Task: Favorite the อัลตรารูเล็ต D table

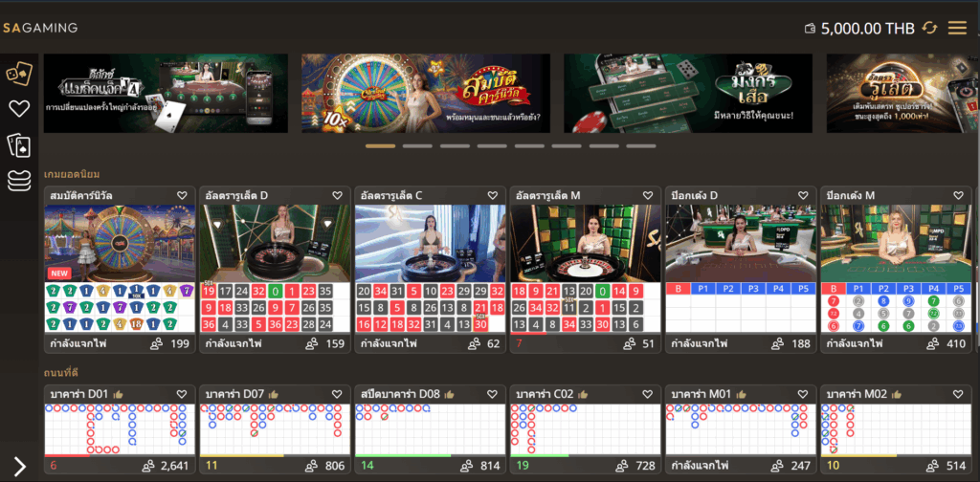Action: coord(337,195)
